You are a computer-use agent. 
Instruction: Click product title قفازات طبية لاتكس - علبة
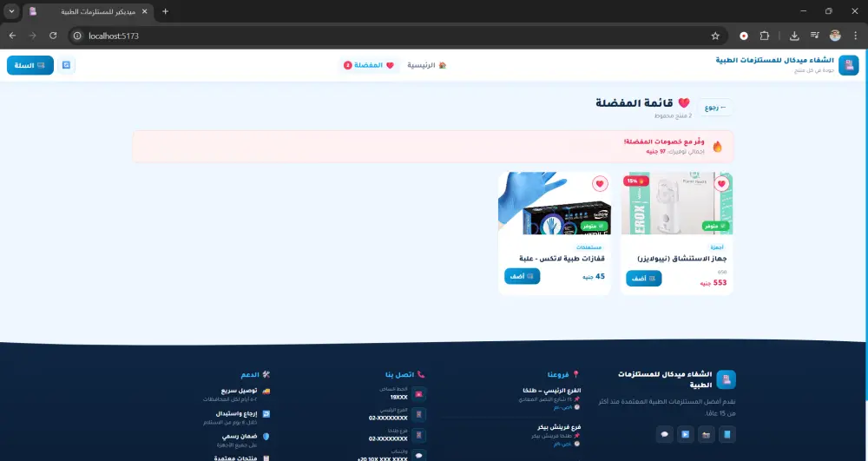562,259
